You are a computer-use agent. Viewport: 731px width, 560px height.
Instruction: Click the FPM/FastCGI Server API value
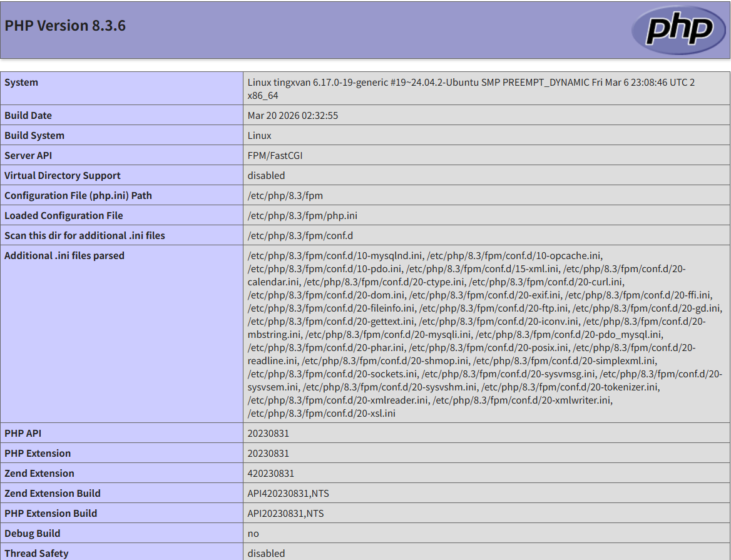275,156
